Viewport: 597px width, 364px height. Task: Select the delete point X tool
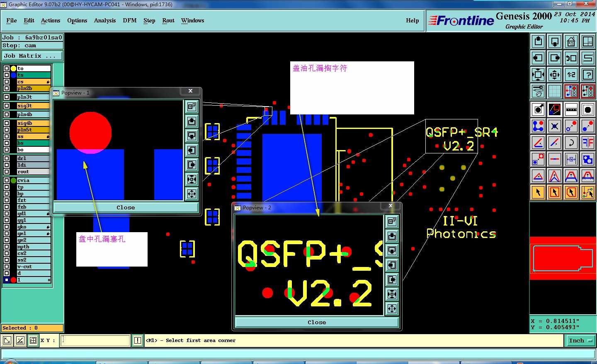coord(555,126)
